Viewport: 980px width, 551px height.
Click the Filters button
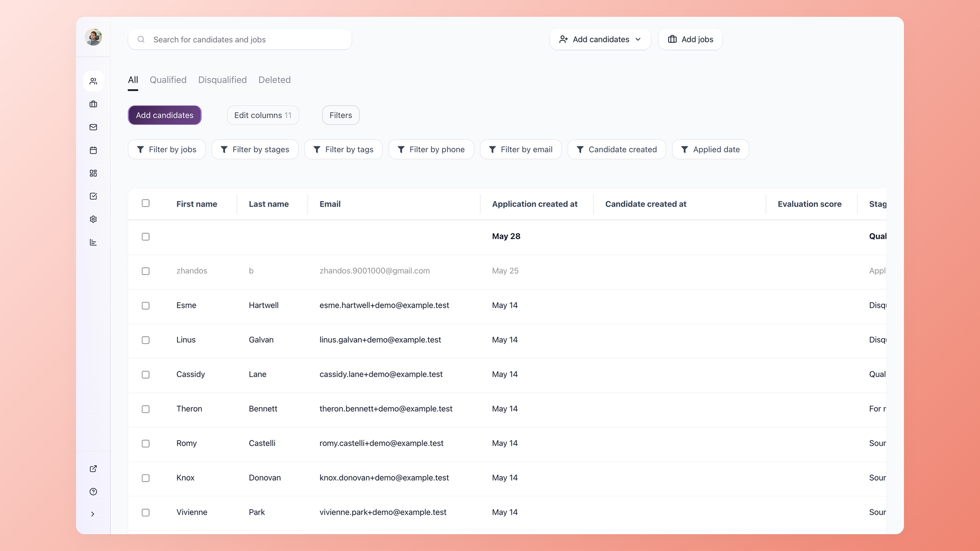point(340,115)
